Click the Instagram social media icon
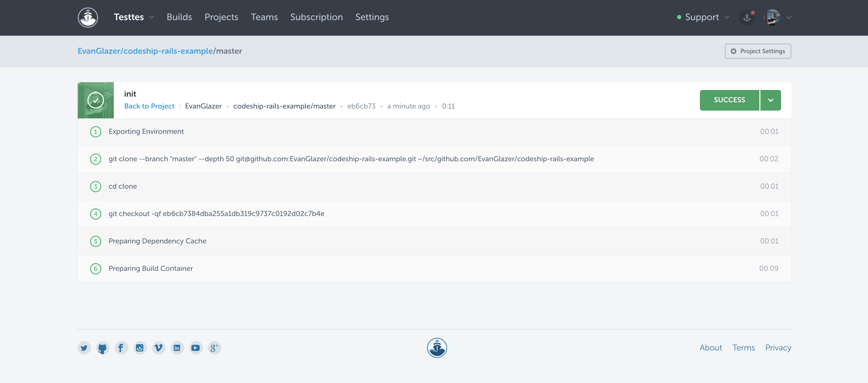 pyautogui.click(x=139, y=348)
